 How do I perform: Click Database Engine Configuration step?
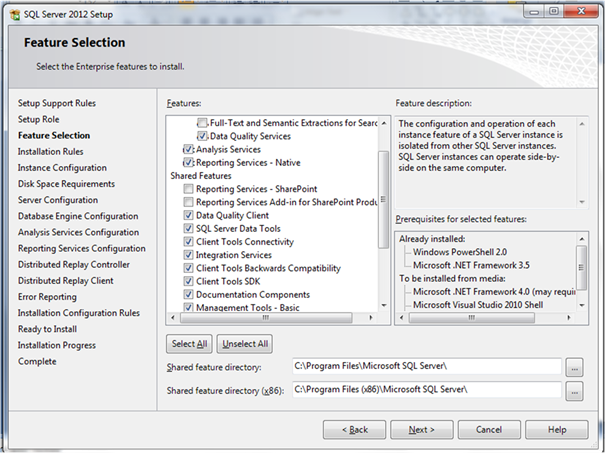(x=78, y=216)
